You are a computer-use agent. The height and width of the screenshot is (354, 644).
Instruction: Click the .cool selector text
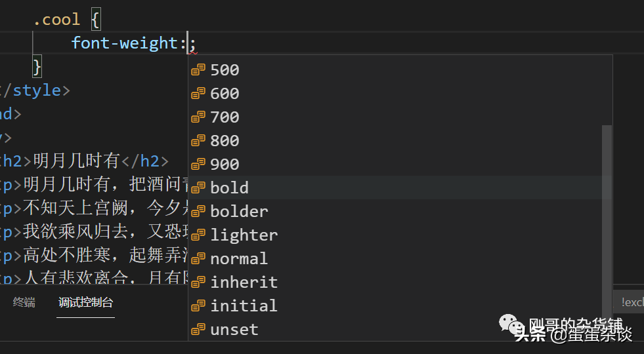[56, 20]
